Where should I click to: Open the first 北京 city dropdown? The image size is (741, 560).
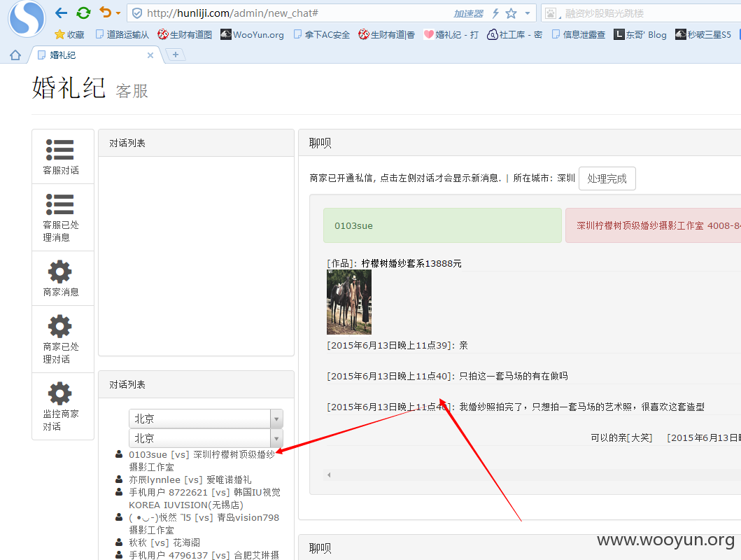tap(206, 419)
